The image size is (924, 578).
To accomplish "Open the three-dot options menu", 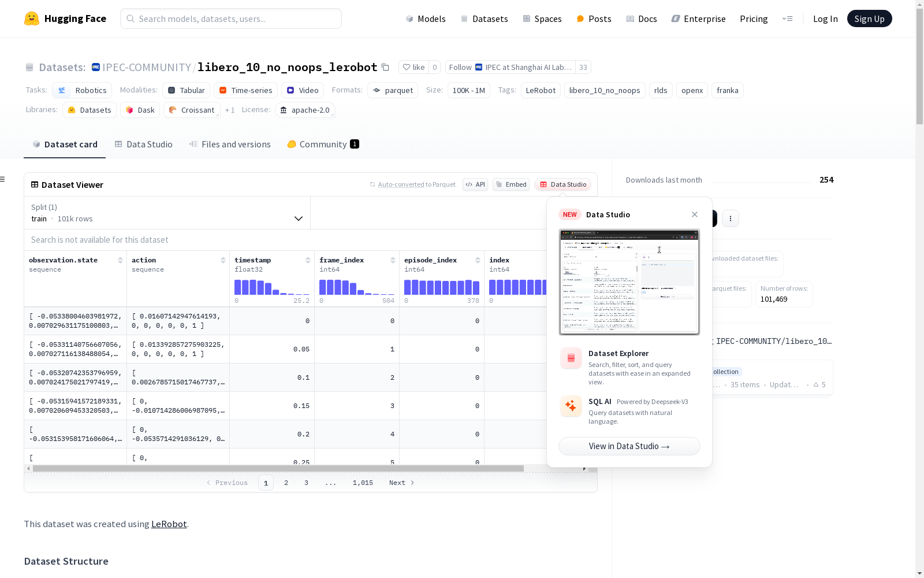I will click(x=731, y=218).
